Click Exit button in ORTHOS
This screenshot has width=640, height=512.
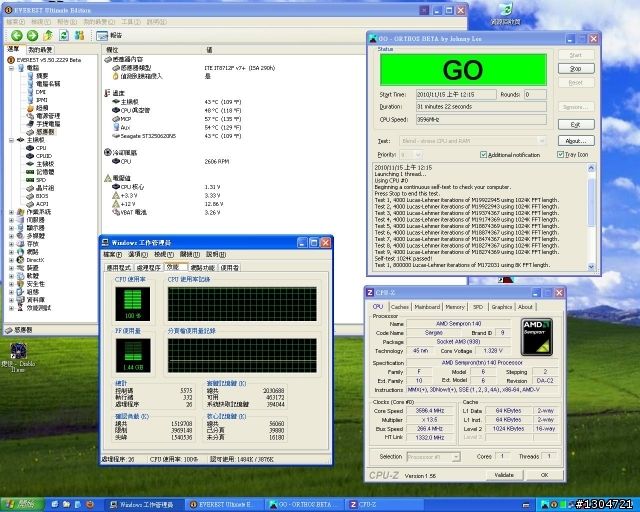[576, 125]
